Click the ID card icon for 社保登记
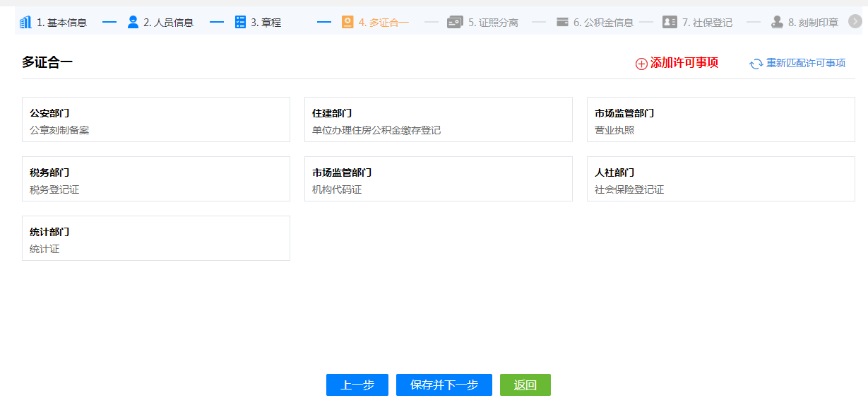Image resolution: width=868 pixels, height=410 pixels. tap(670, 22)
